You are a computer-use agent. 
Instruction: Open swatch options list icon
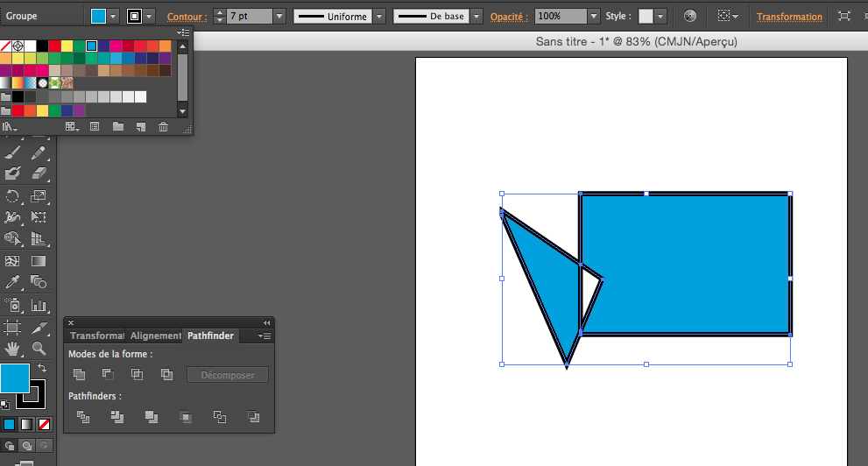95,127
